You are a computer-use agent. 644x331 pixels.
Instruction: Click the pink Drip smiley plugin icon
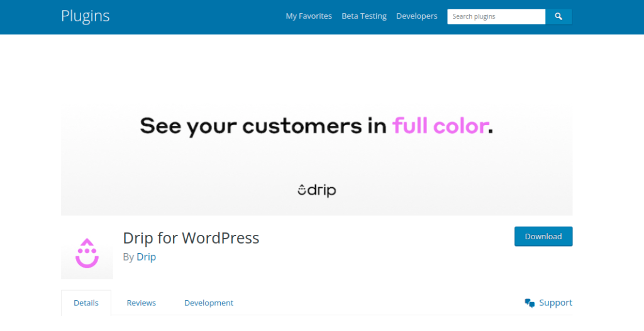point(87,253)
